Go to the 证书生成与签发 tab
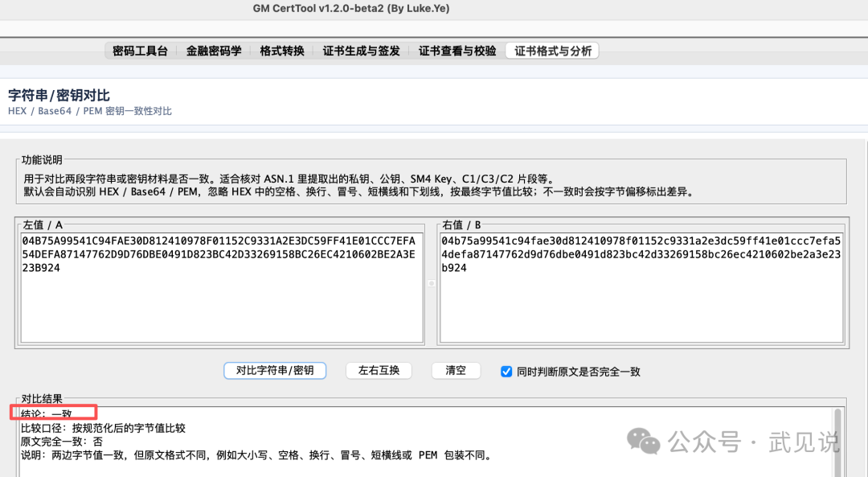The width and height of the screenshot is (868, 477). (362, 51)
